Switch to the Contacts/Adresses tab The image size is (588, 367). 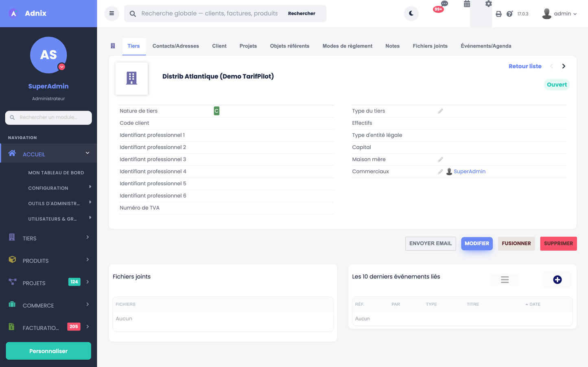[176, 46]
